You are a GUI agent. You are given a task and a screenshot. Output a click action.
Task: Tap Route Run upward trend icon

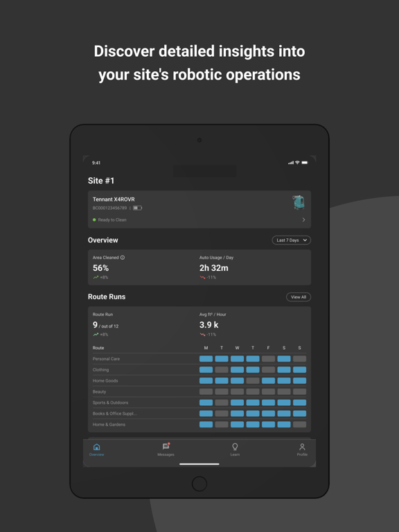pos(96,334)
